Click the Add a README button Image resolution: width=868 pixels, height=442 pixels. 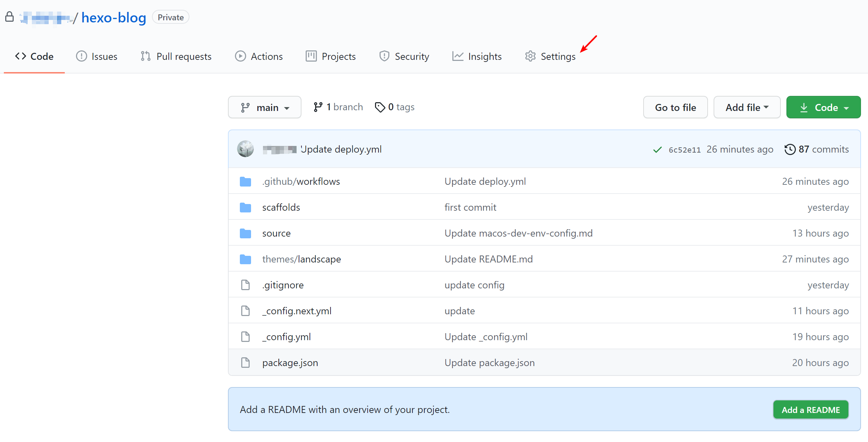(811, 410)
